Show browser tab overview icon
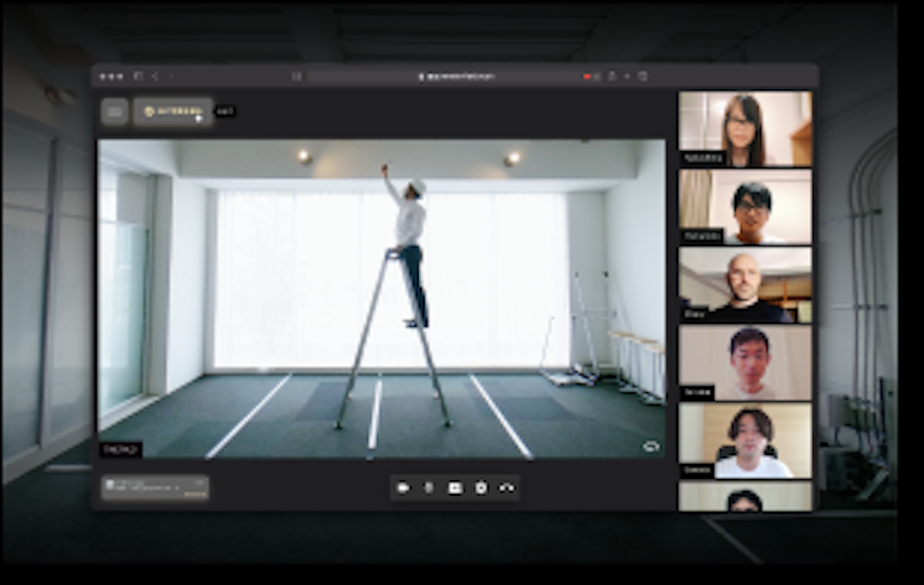The image size is (924, 585). (x=643, y=77)
